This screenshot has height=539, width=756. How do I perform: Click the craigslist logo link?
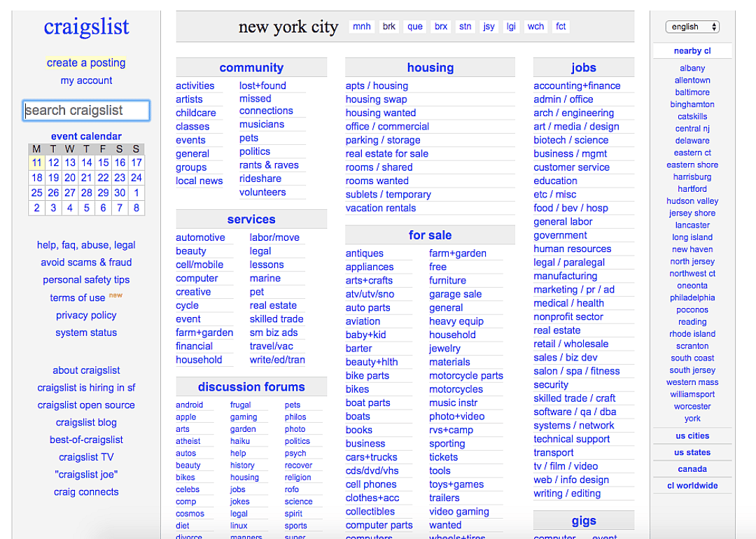(86, 27)
